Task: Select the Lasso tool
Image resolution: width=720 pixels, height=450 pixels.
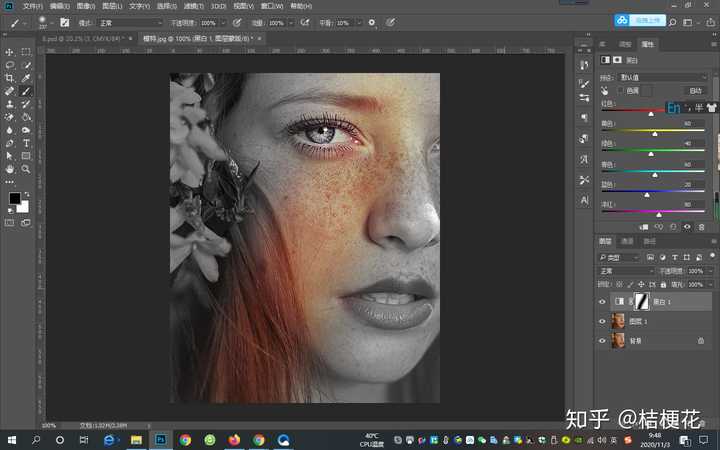Action: (10, 65)
